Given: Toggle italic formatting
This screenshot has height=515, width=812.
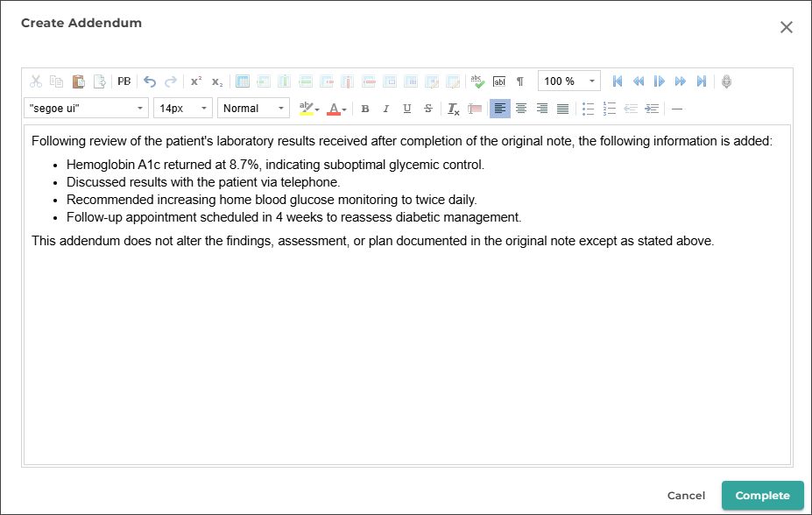Looking at the screenshot, I should pyautogui.click(x=385, y=109).
